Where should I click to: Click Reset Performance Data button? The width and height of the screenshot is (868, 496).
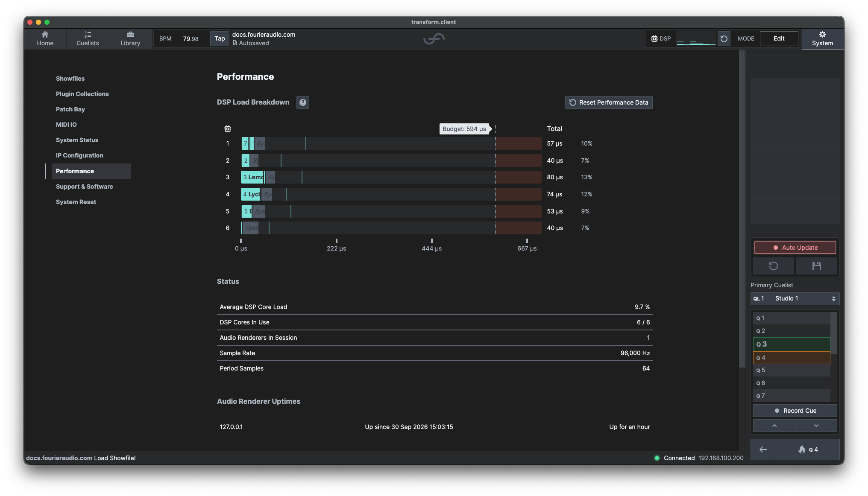608,102
